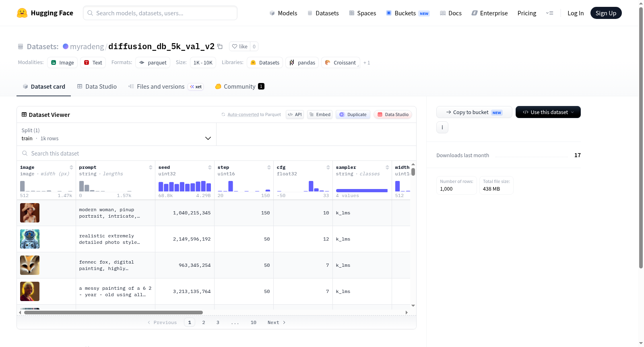
Task: Click the seed column histogram
Action: (185, 186)
